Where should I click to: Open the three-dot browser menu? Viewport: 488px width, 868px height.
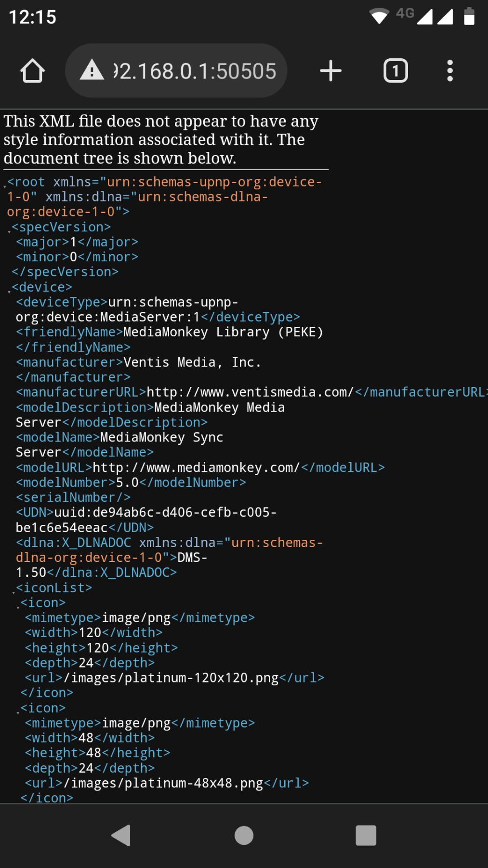(x=449, y=71)
